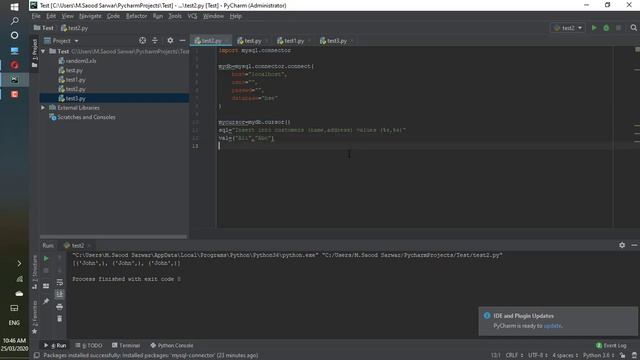This screenshot has width=640, height=360.
Task: Pin the Run tab with pin icon
Action: pyautogui.click(x=46, y=301)
